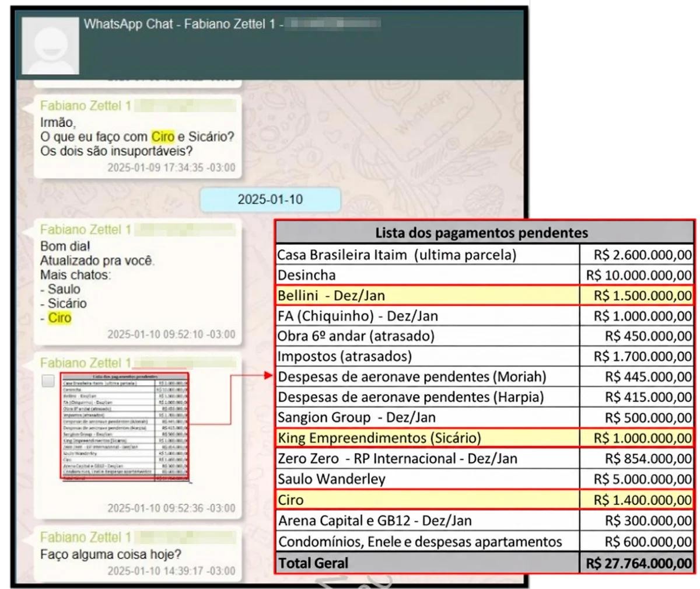Select the 'Saulo Wanderley' cell
Screen dimensions: 700x589
click(x=428, y=479)
